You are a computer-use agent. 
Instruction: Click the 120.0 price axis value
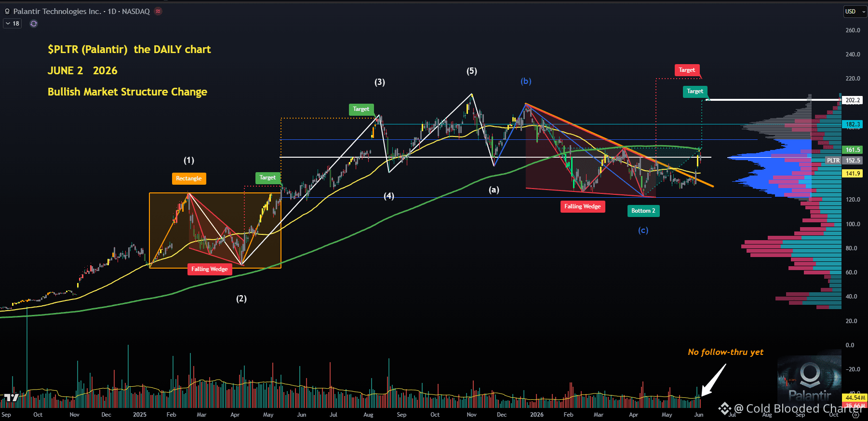(x=853, y=200)
